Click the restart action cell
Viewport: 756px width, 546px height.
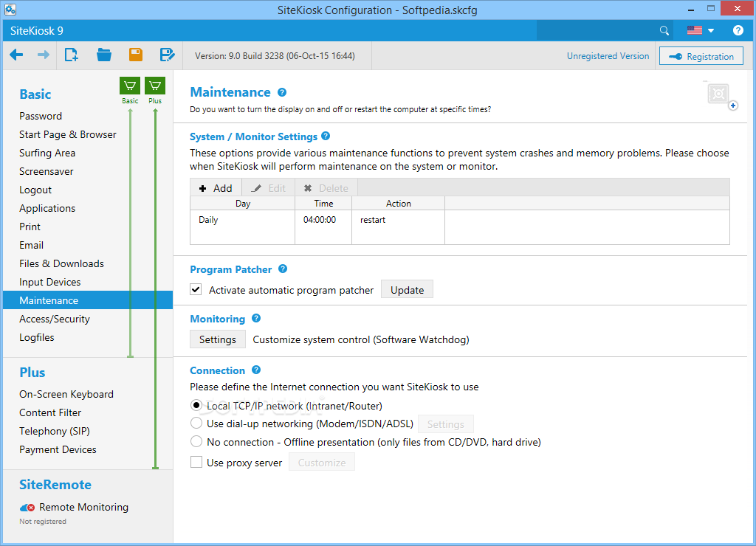click(373, 220)
